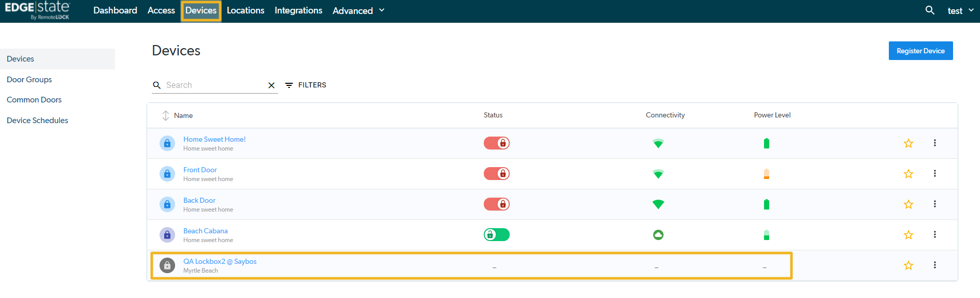Viewport: 980px width, 298px height.
Task: Toggle the Back Door lock switch
Action: pyautogui.click(x=496, y=204)
